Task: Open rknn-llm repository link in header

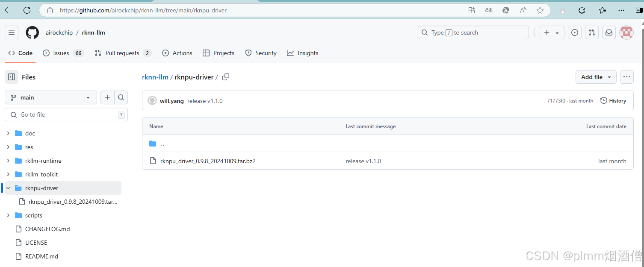Action: pyautogui.click(x=93, y=32)
